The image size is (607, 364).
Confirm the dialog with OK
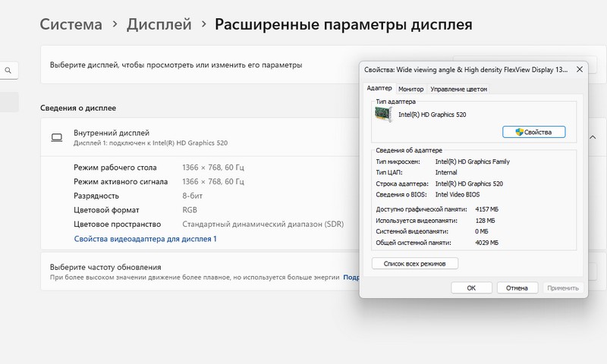tap(471, 288)
